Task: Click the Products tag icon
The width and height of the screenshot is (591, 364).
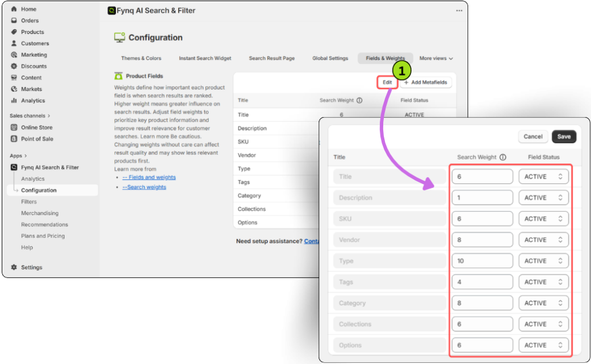Action: click(x=14, y=32)
